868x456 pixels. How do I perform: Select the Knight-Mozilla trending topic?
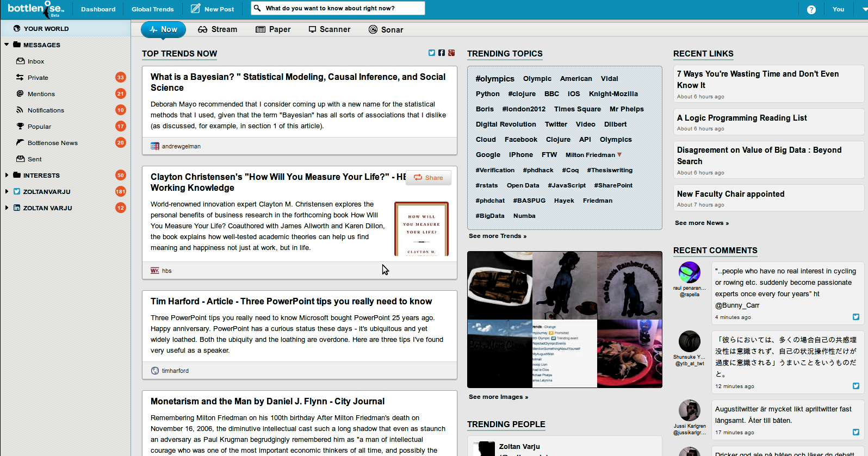(x=613, y=94)
